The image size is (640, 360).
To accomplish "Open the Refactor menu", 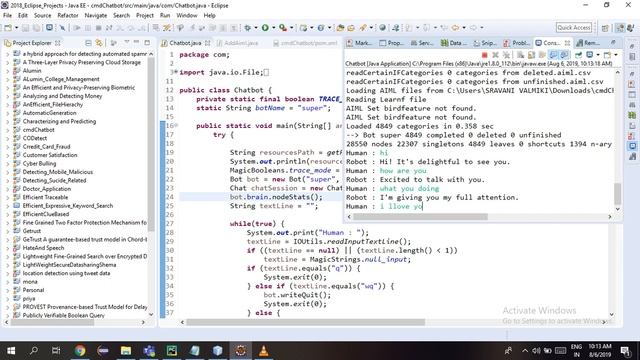I will [68, 15].
